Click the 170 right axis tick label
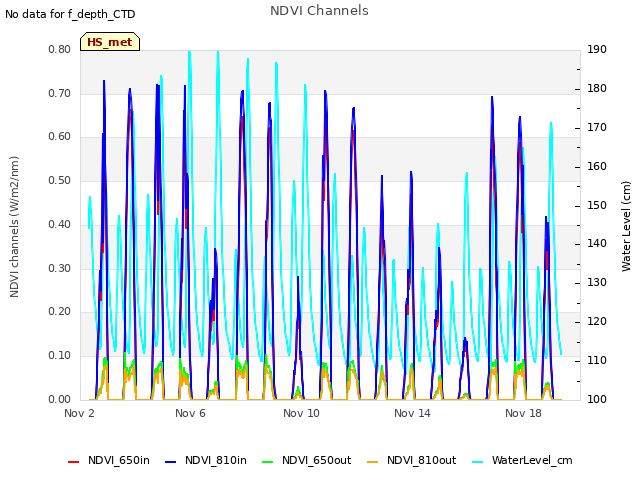The width and height of the screenshot is (640, 480). coord(597,128)
